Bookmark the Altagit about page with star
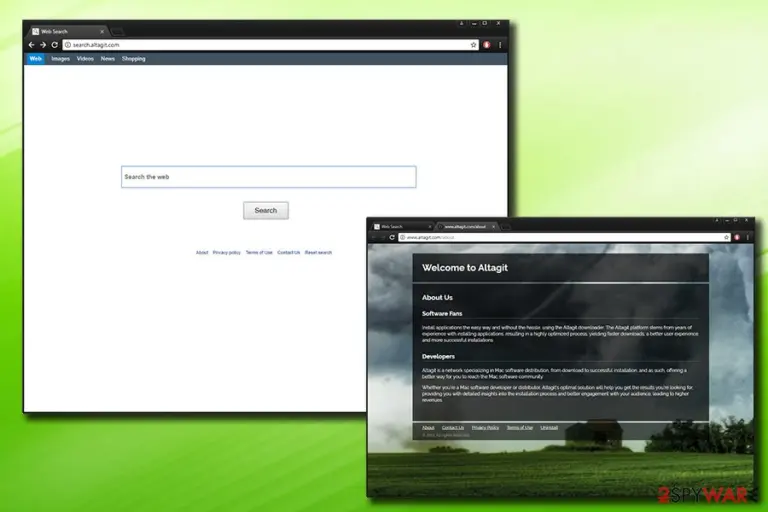Screen dimensions: 768x512 click(726, 237)
